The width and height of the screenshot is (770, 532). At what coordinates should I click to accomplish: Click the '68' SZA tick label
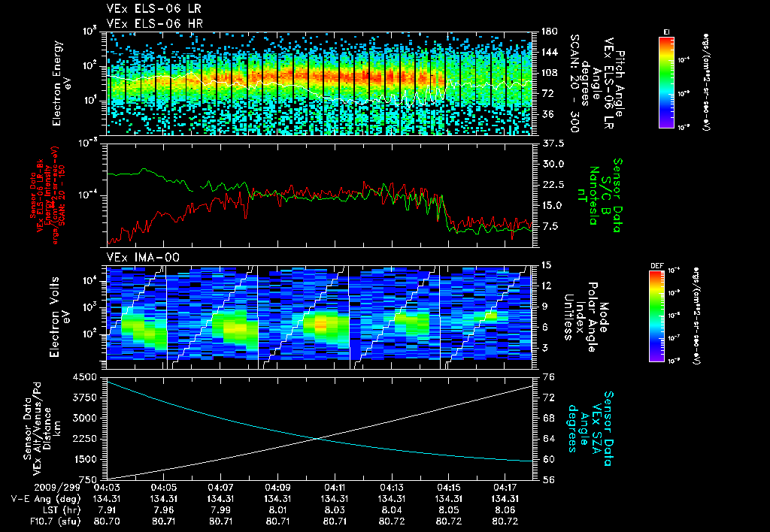[548, 418]
